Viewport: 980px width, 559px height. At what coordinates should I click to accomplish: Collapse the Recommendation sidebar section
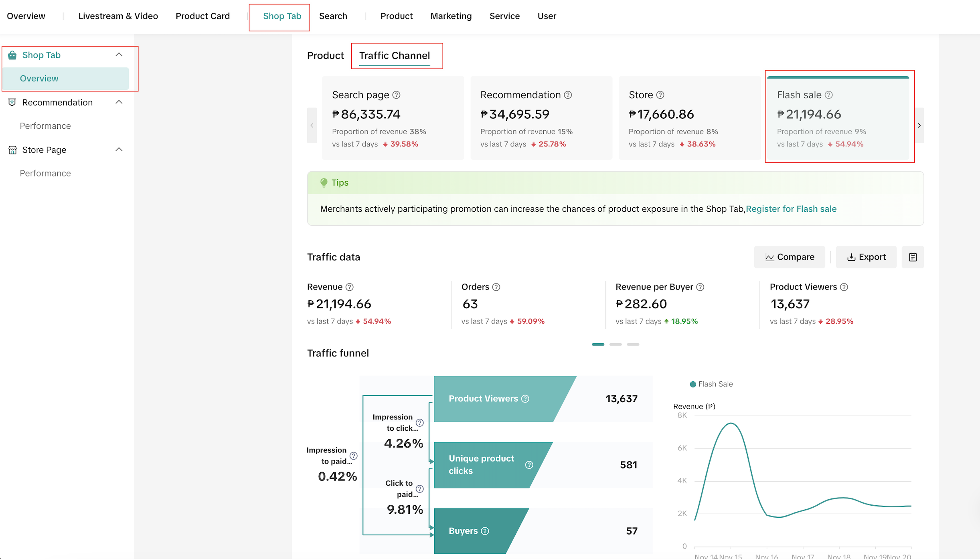point(119,102)
